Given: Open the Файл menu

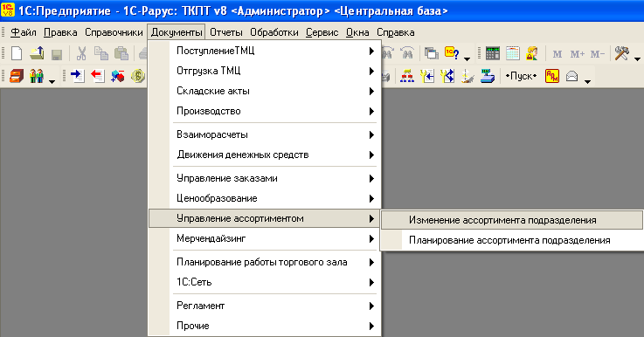Looking at the screenshot, I should (23, 32).
